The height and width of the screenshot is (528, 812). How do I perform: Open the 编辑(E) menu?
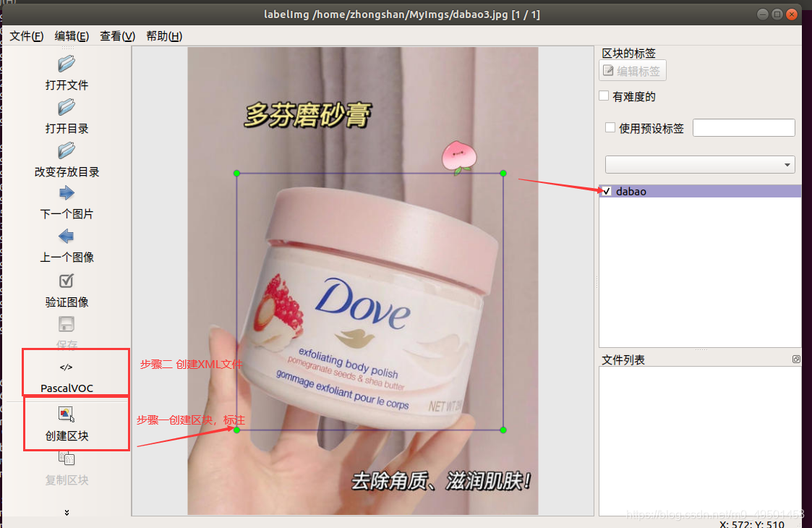point(72,36)
